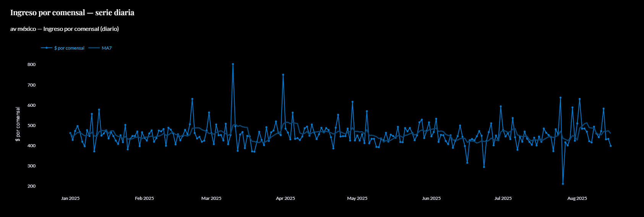Screen dimensions: 644x217
Task: Click the lowest data point near 200
Action: (563, 184)
